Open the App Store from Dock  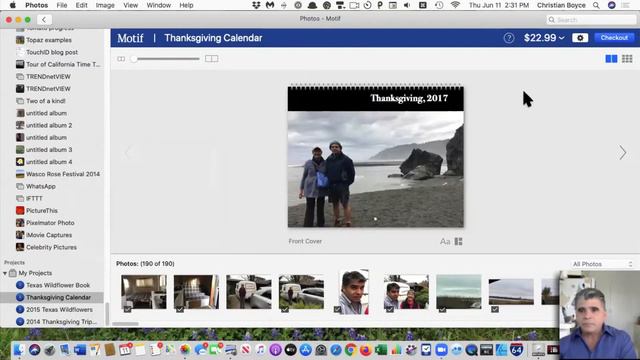(305, 350)
